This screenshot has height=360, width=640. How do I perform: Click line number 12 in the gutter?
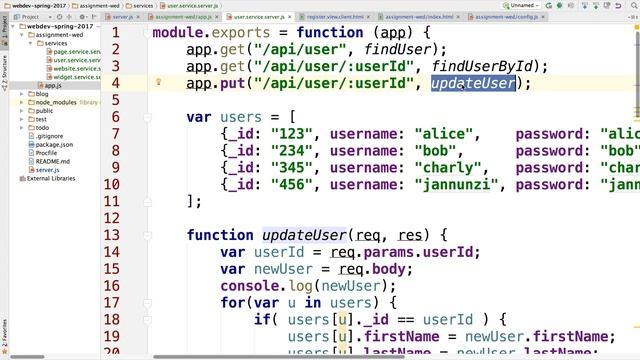point(111,219)
